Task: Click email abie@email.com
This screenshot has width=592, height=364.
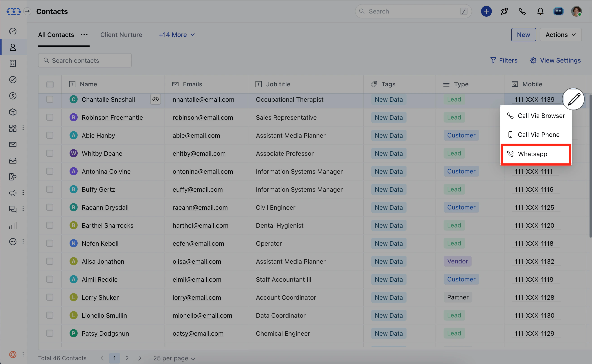Action: tap(196, 135)
